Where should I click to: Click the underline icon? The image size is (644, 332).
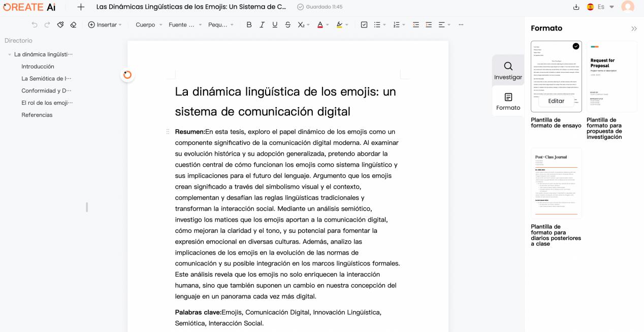[x=275, y=25]
